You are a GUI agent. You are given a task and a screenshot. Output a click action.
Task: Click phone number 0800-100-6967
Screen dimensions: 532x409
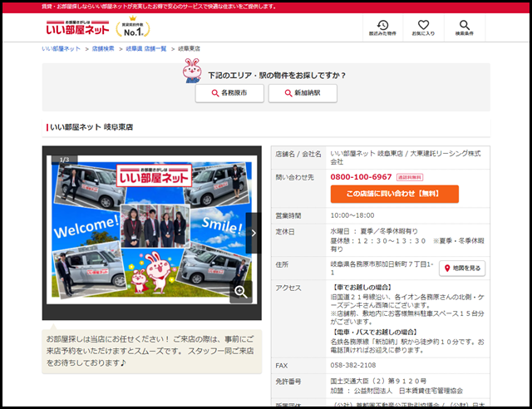click(x=361, y=177)
